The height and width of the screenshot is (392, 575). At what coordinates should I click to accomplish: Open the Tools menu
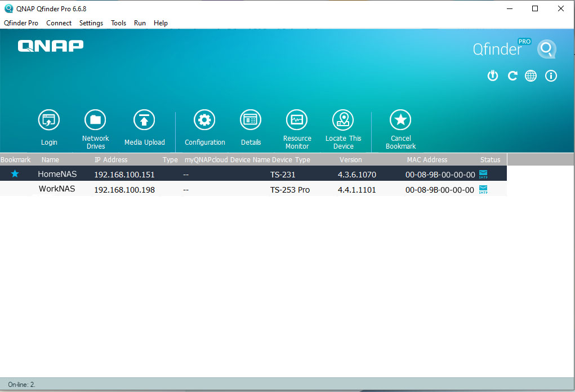pos(118,23)
